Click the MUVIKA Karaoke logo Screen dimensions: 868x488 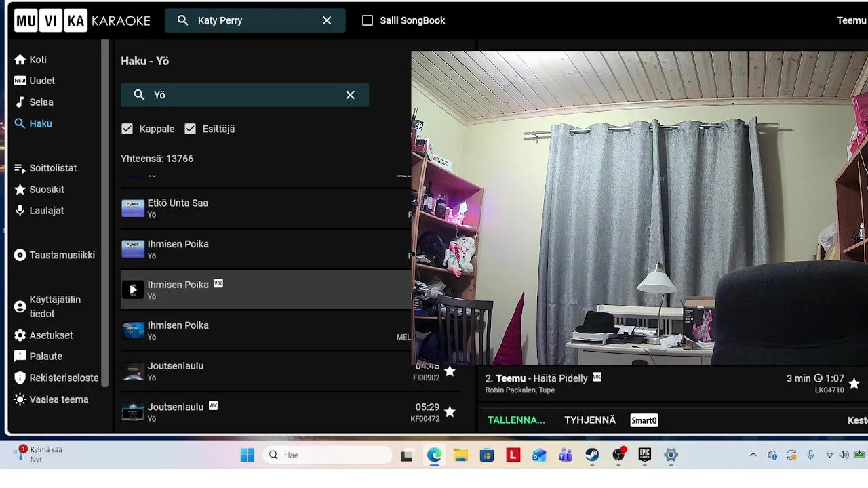pyautogui.click(x=82, y=20)
